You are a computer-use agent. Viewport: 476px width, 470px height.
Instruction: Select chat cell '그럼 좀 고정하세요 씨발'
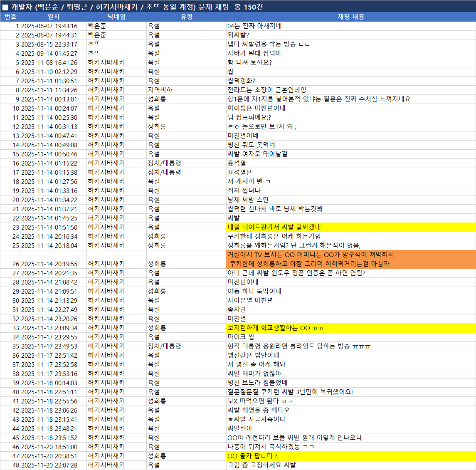click(x=351, y=465)
